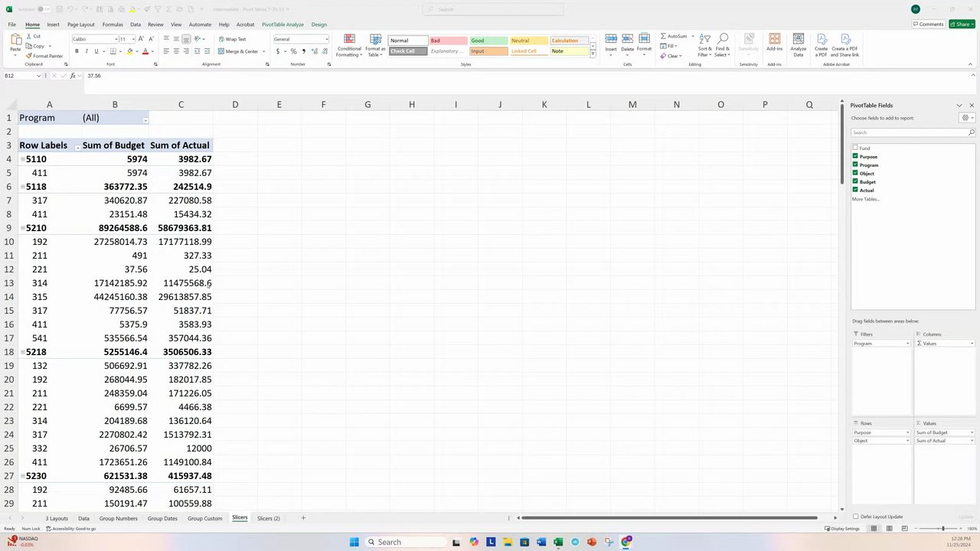Open the Formulas ribbon tab
This screenshot has height=551, width=980.
point(113,24)
